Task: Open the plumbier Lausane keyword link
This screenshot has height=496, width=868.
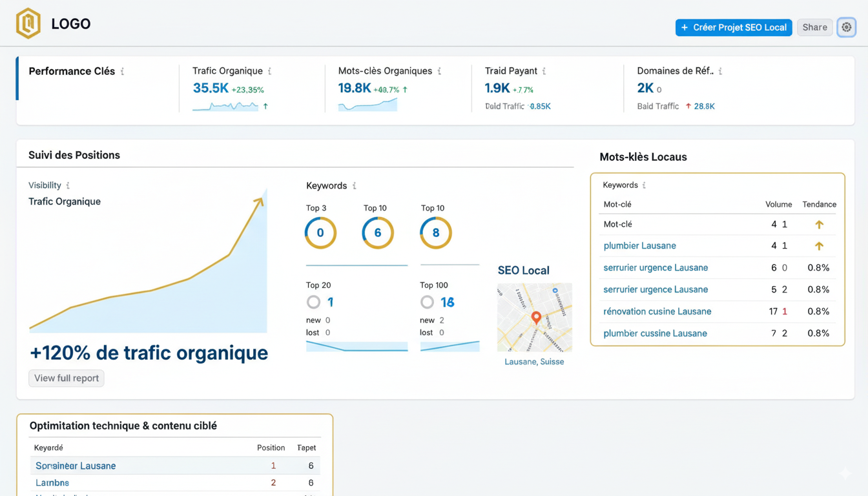Action: pos(639,245)
